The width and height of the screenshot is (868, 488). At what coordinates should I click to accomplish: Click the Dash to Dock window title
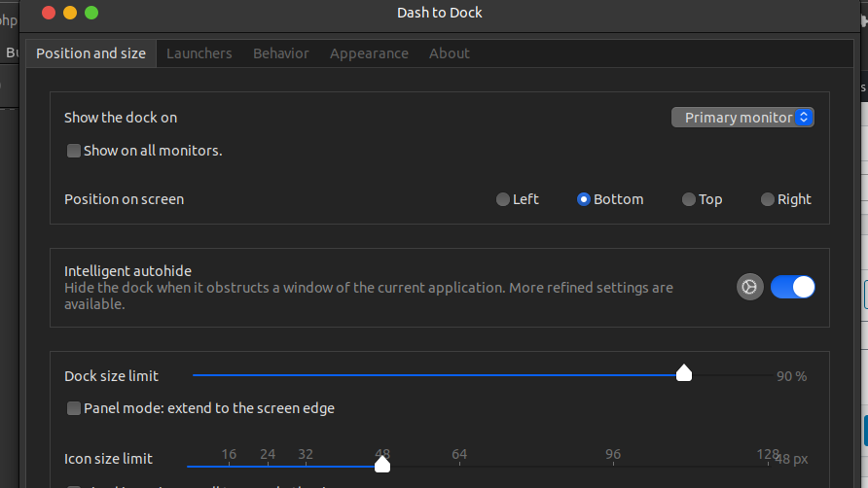[x=440, y=13]
